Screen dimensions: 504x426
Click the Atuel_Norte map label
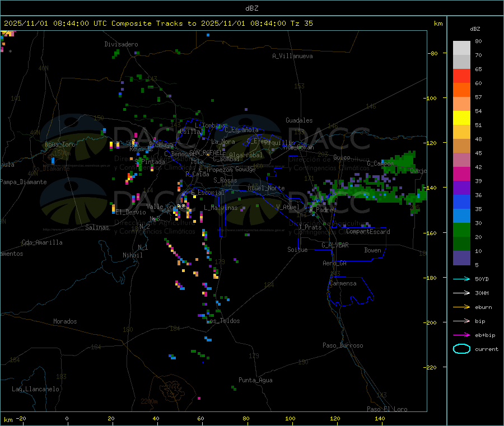tap(266, 188)
